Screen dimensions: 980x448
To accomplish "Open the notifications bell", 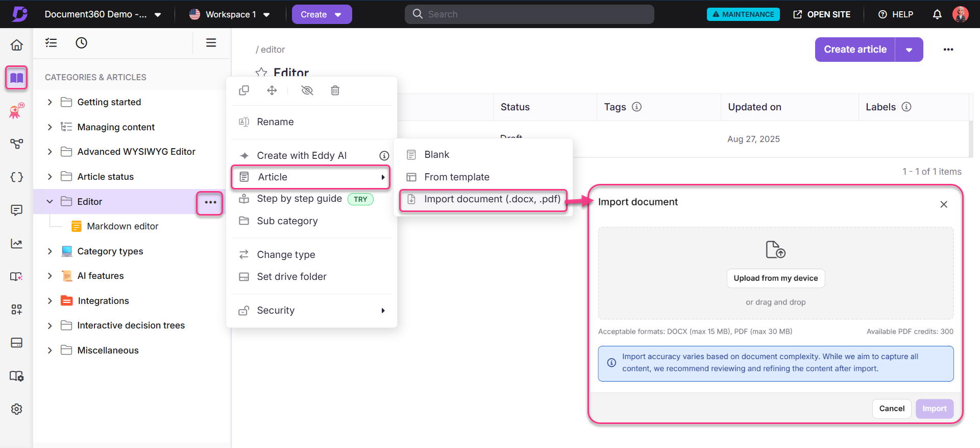I will 937,14.
